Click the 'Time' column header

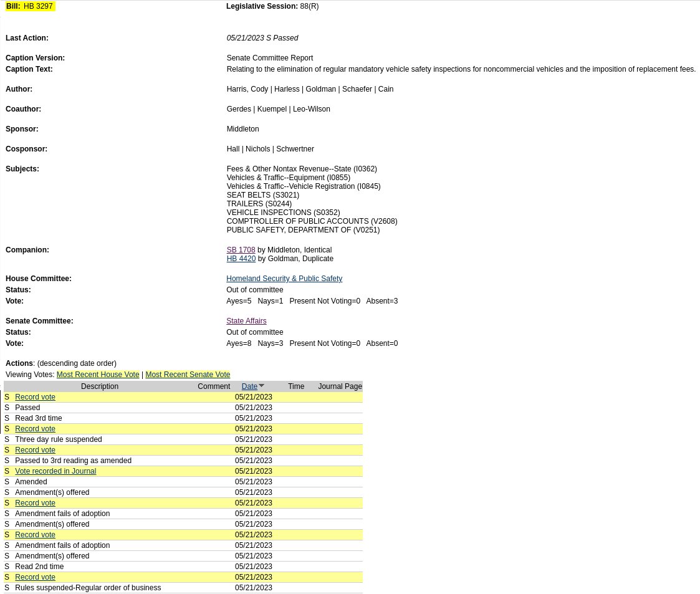(296, 386)
